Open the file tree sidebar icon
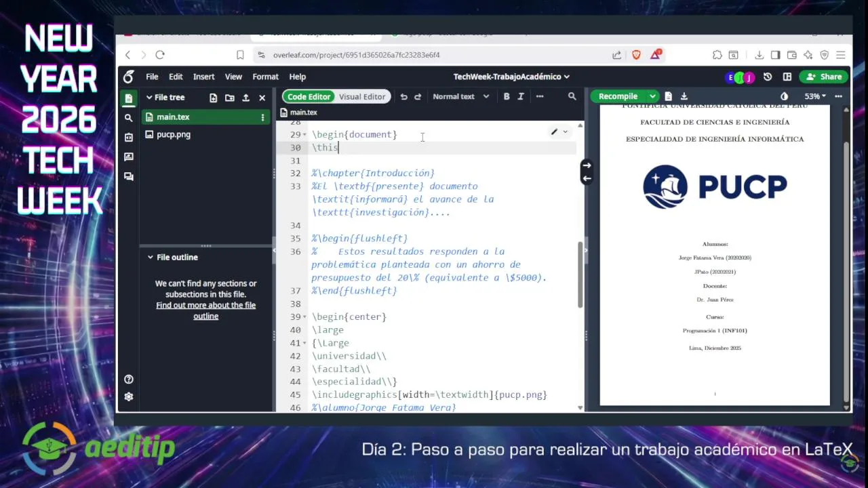Screen dimensions: 868x488 click(x=129, y=98)
